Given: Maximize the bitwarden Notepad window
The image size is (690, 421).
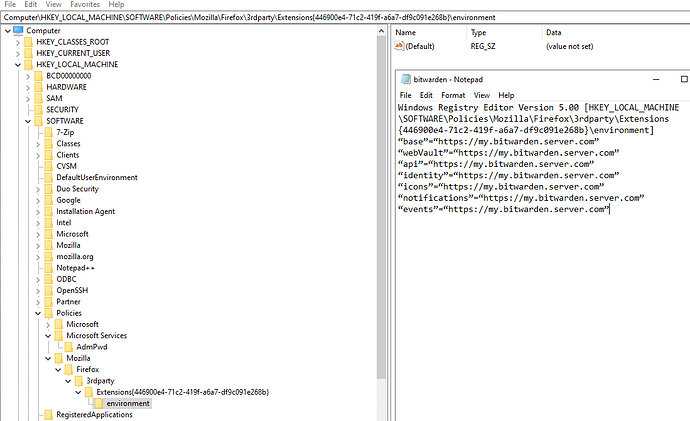Looking at the screenshot, I should pos(684,80).
